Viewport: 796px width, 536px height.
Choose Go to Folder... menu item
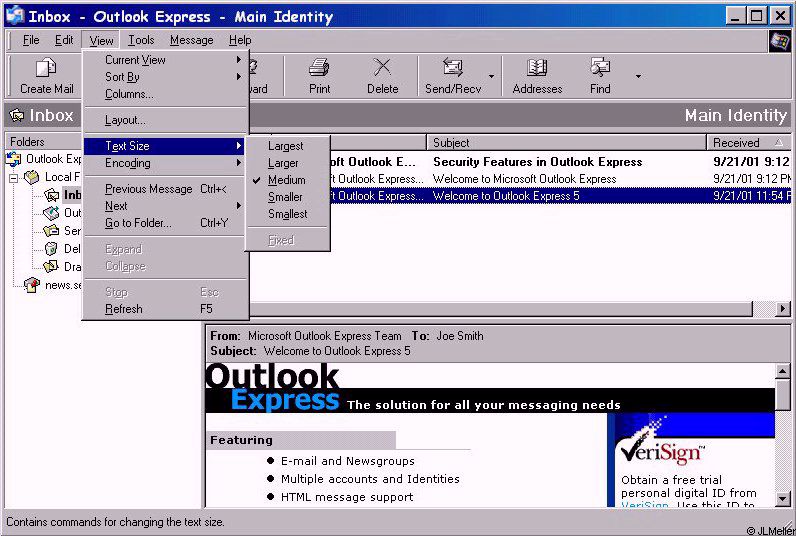click(x=165, y=223)
